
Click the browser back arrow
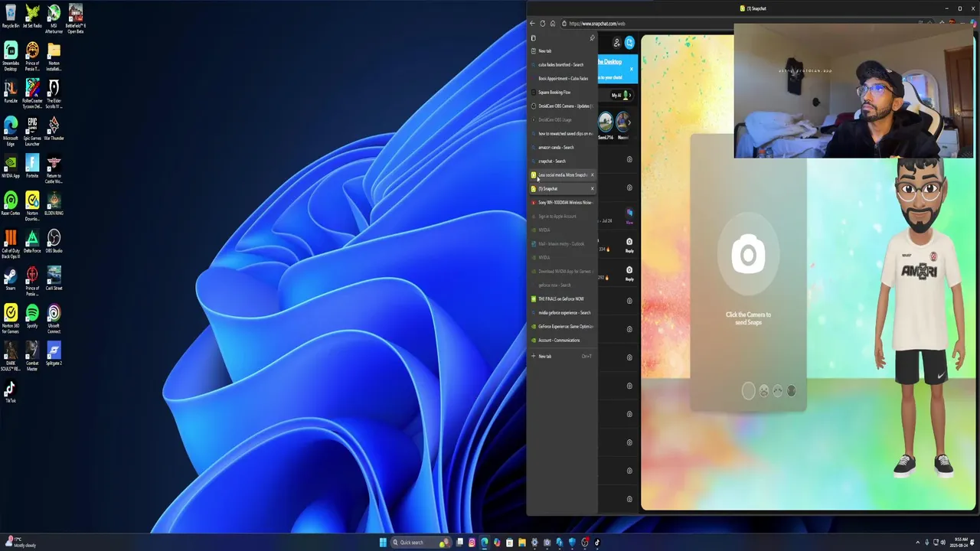(533, 23)
